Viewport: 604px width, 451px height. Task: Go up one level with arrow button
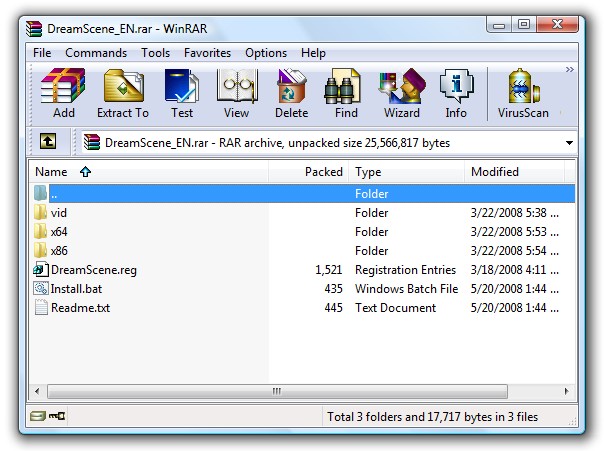[48, 141]
